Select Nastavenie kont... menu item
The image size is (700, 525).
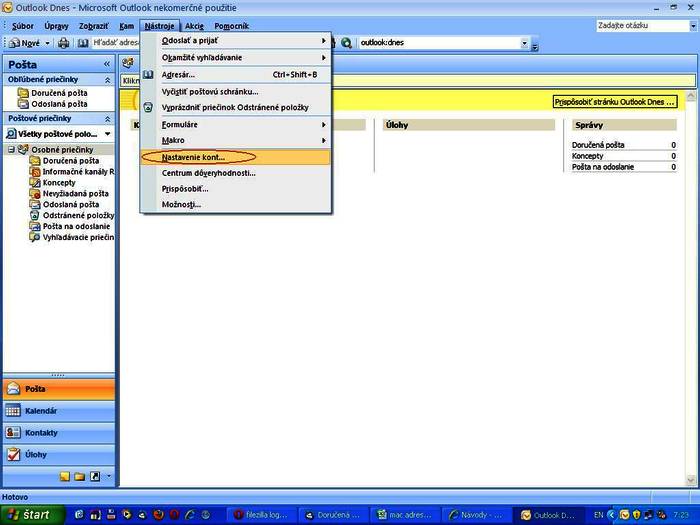[x=236, y=157]
